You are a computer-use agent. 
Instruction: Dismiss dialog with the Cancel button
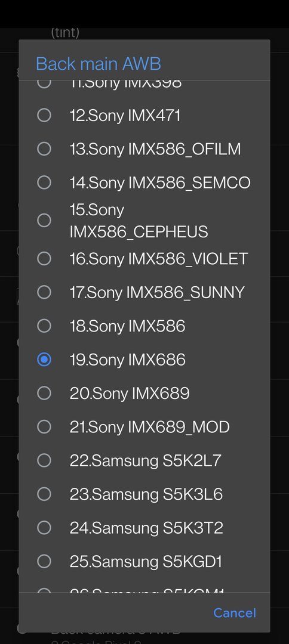pos(234,613)
